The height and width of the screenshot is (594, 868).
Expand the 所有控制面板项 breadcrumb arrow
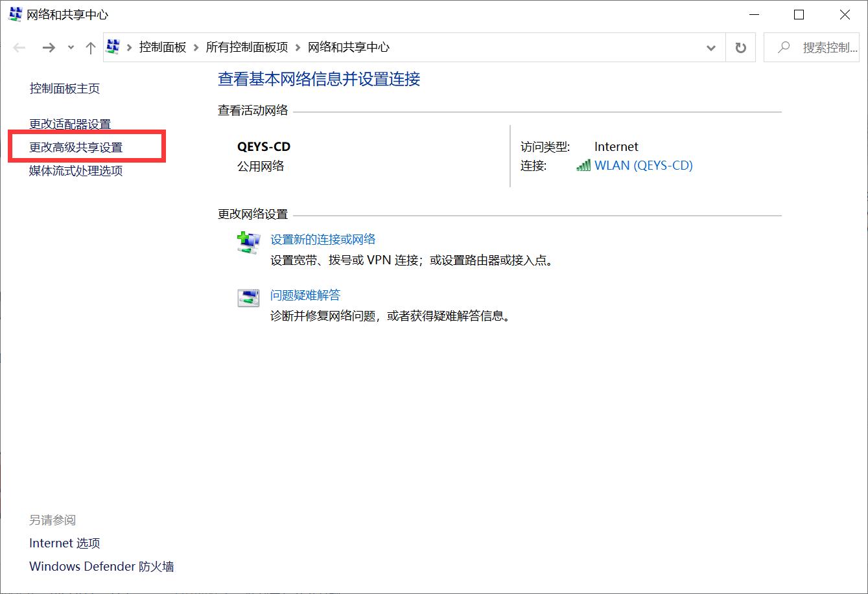click(297, 47)
